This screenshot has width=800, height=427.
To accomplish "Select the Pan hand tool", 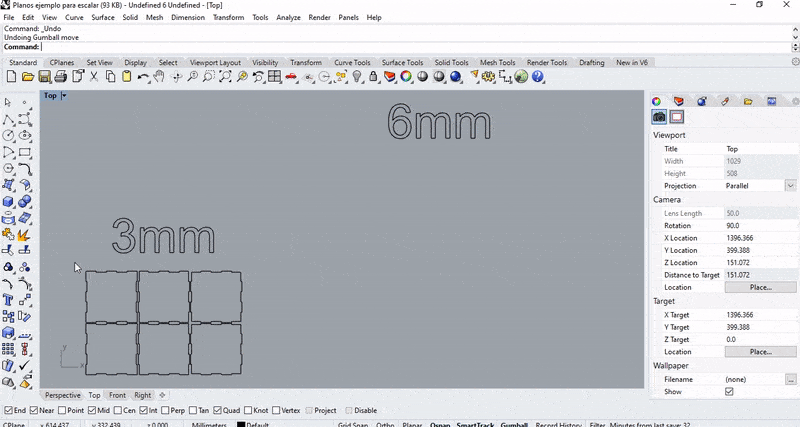I will pos(159,77).
